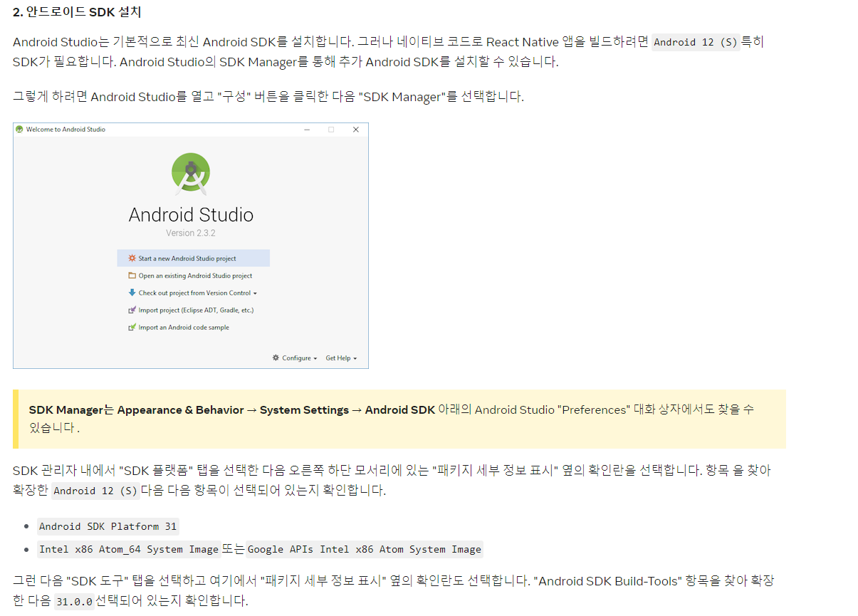The image size is (858, 616).
Task: Click the 'Android 12 (S)' code below the note
Action: pos(95,491)
